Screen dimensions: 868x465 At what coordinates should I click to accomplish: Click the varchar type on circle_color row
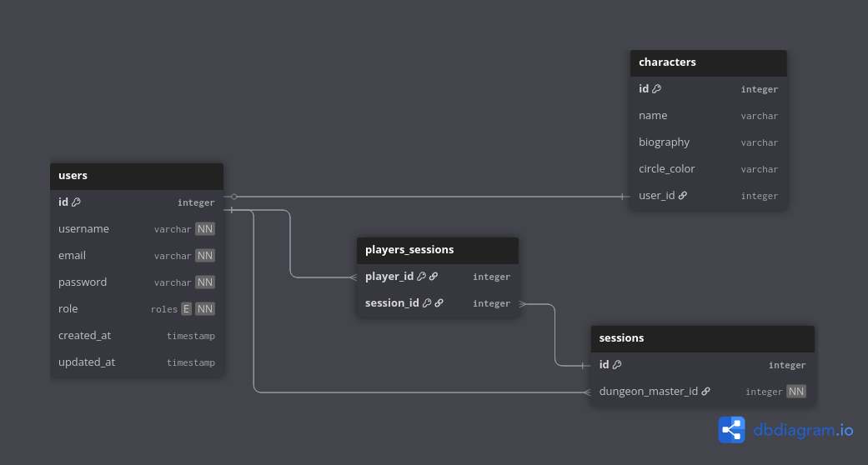[x=760, y=169]
